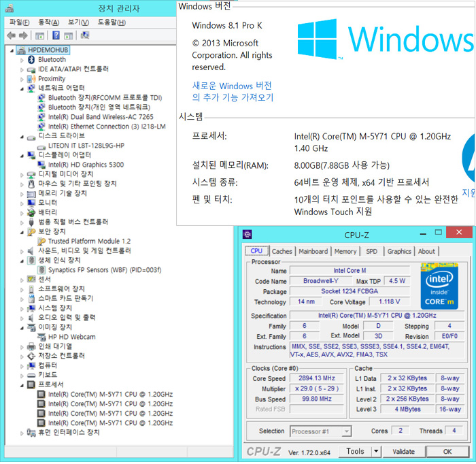Click the Device Manager title bar icon

[x=10, y=8]
